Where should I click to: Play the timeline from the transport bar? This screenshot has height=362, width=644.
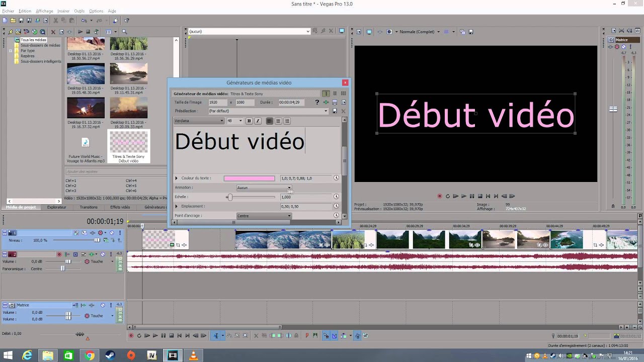(x=155, y=336)
